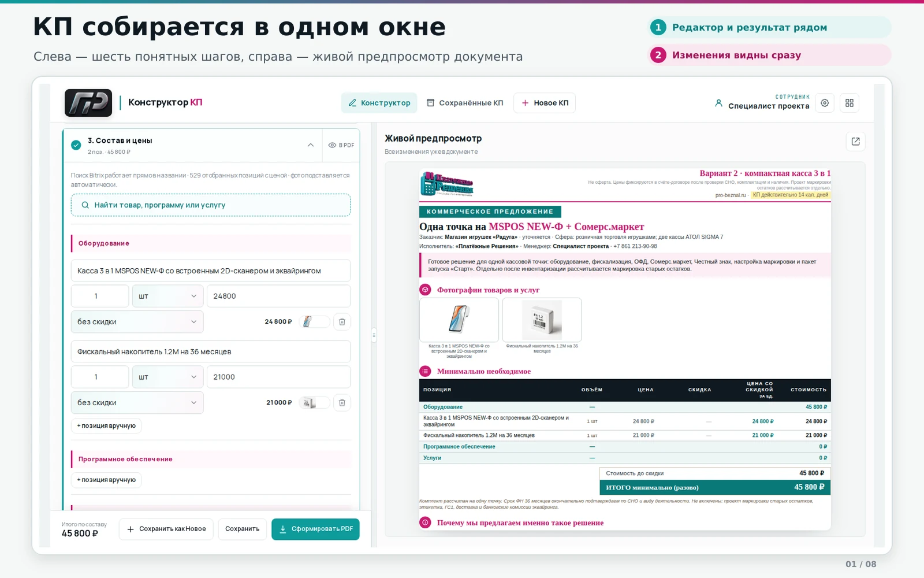Focus the Найти товар search field
This screenshot has width=924, height=578.
211,205
